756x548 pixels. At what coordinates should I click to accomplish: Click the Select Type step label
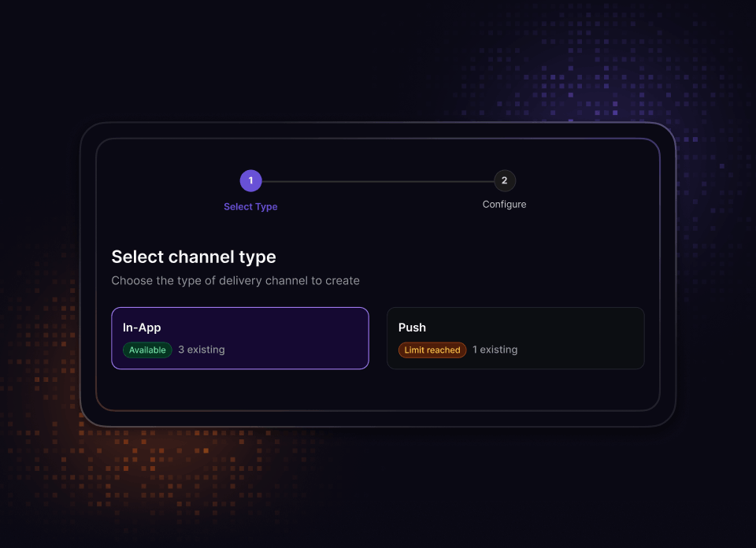(x=250, y=207)
